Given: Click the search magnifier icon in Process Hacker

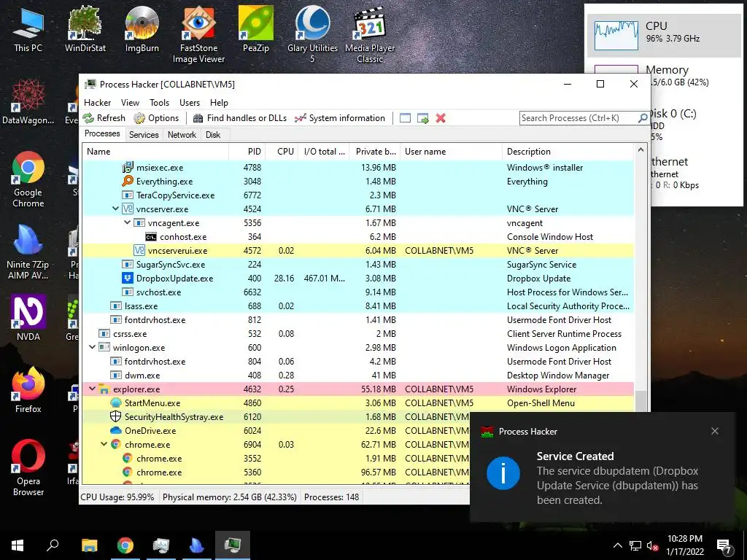Looking at the screenshot, I should pos(642,117).
